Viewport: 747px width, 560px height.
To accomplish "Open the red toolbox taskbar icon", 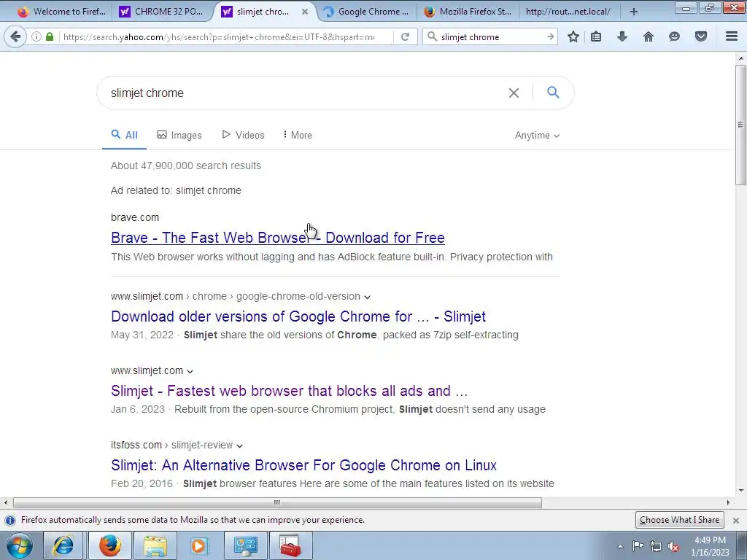I will (291, 545).
